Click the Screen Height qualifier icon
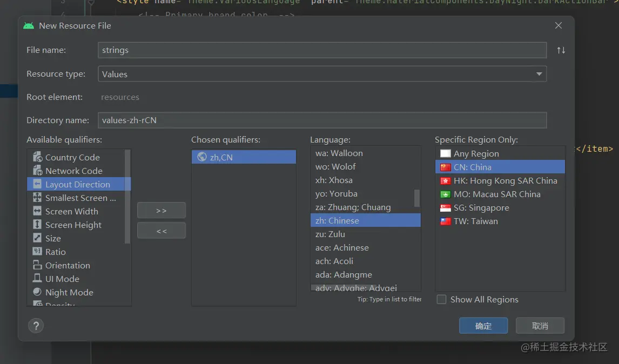Image resolution: width=619 pixels, height=364 pixels. tap(37, 225)
